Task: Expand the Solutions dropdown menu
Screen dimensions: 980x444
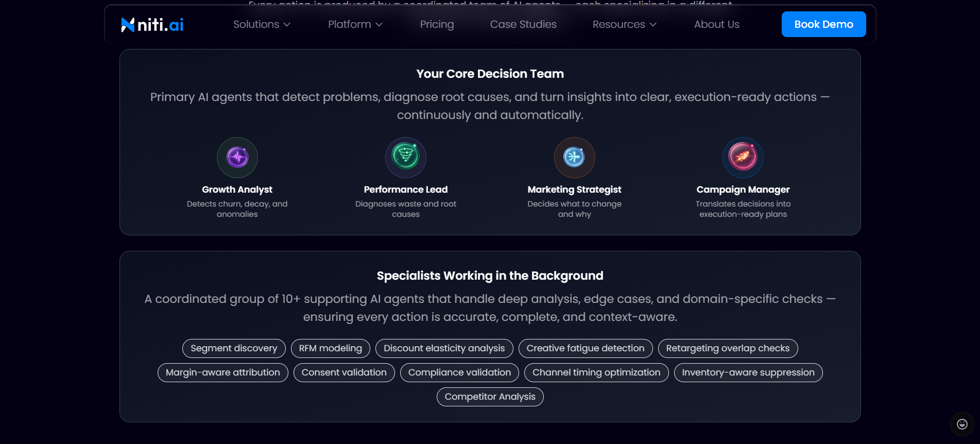Action: point(262,24)
